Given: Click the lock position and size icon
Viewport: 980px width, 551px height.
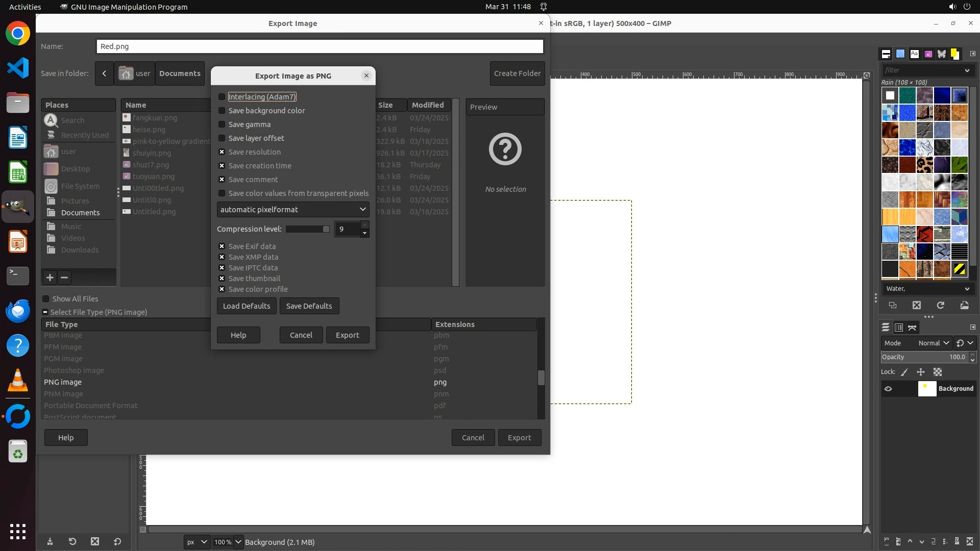Looking at the screenshot, I should point(920,372).
